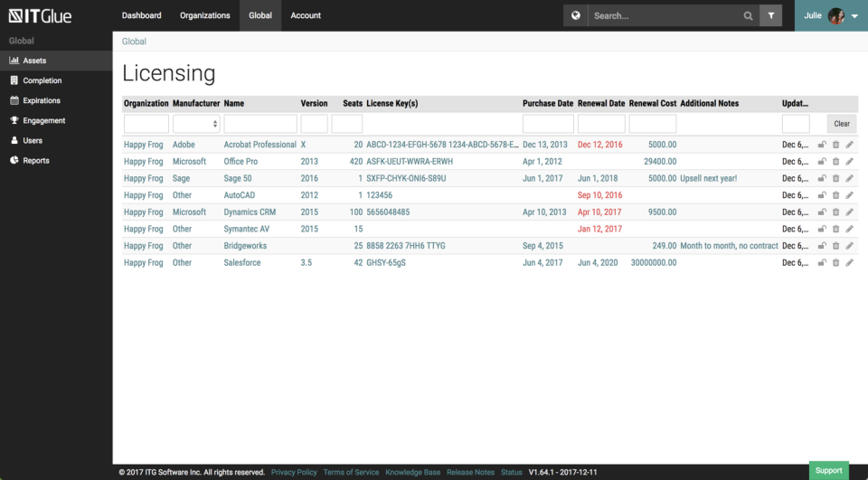Delete the Acrobat Professional license row

[x=835, y=145]
